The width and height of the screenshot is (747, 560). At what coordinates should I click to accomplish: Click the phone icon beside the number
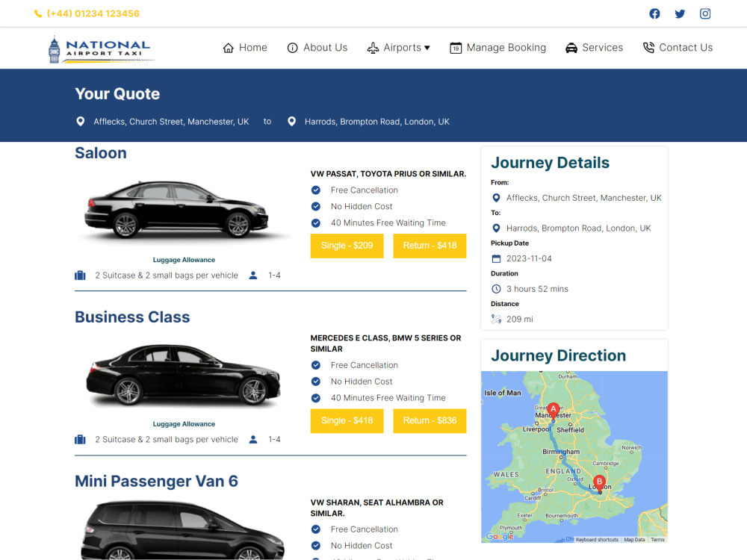(x=38, y=13)
